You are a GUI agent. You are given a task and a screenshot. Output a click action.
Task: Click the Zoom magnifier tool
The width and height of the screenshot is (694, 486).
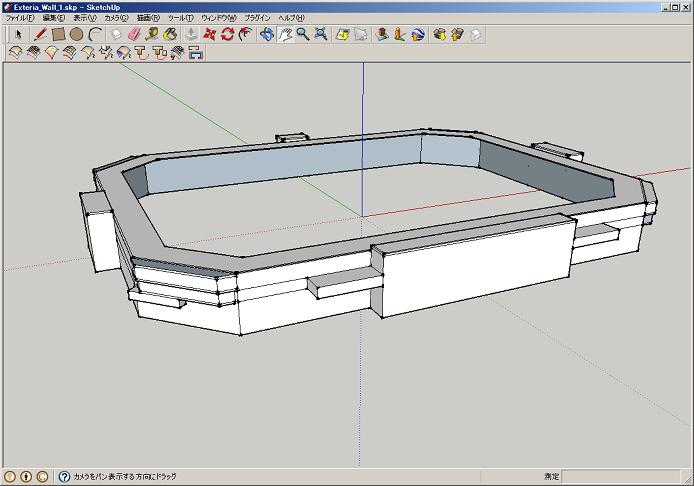[302, 34]
